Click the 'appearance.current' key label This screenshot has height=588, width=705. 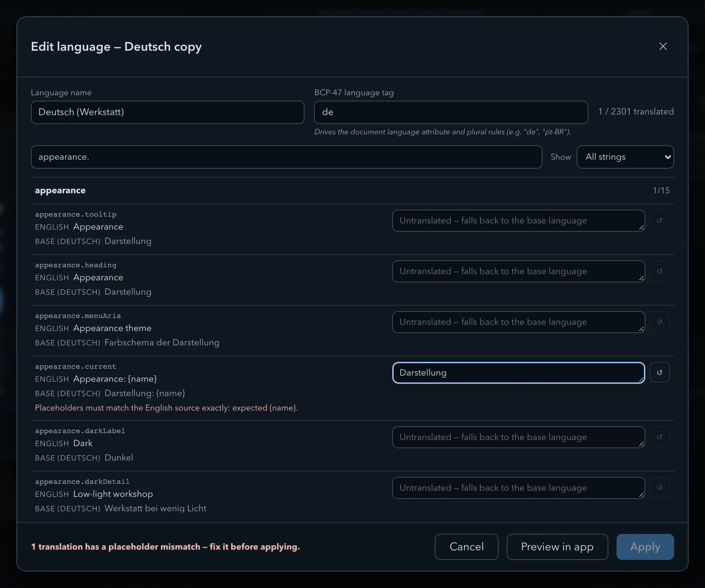point(76,367)
